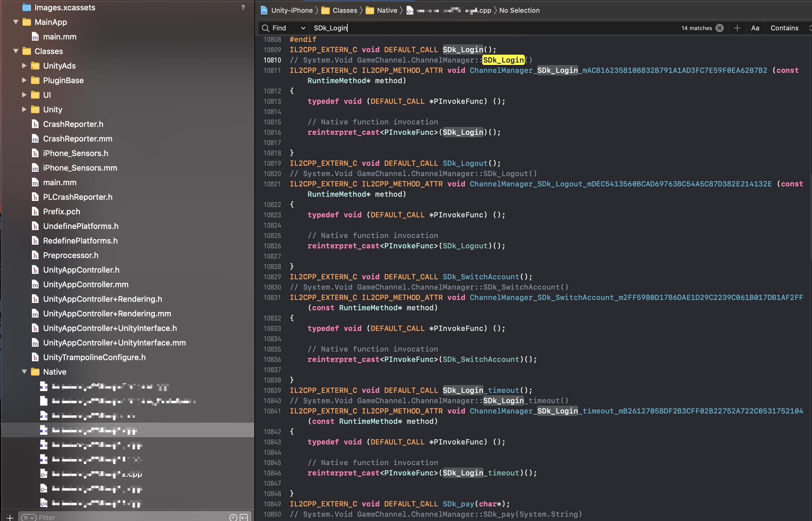Click the yellow highlighted SDk_Login match on line 10810

503,60
